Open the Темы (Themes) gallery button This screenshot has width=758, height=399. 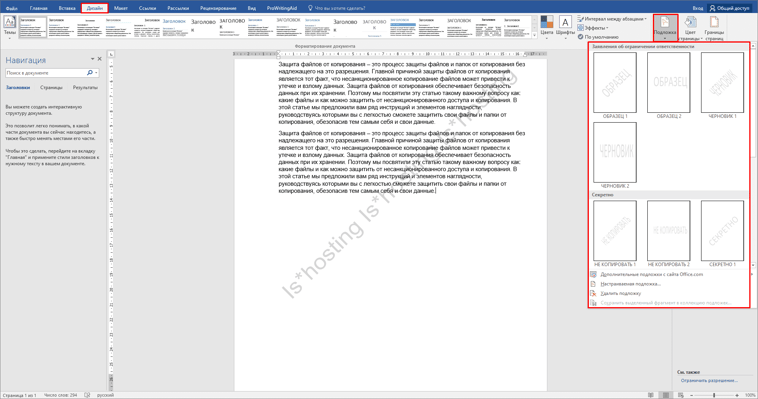coord(9,27)
